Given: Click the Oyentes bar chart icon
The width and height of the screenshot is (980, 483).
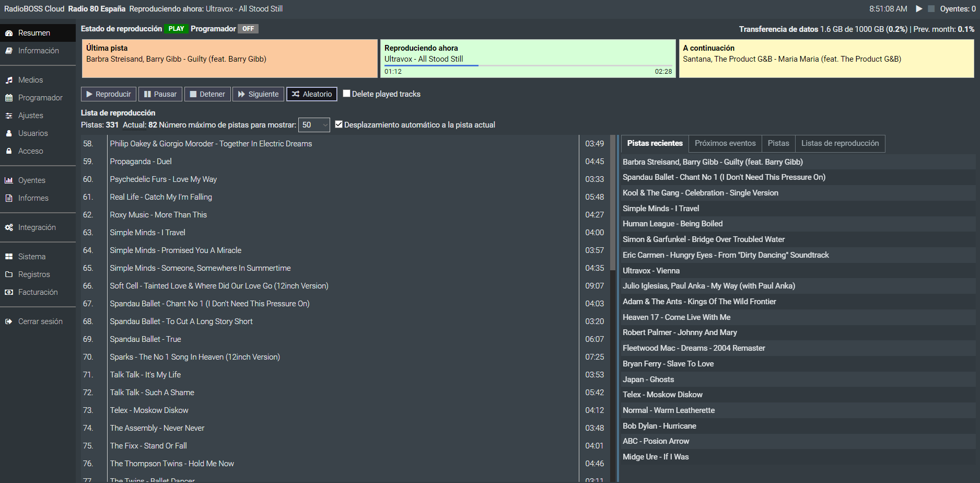Looking at the screenshot, I should 9,180.
